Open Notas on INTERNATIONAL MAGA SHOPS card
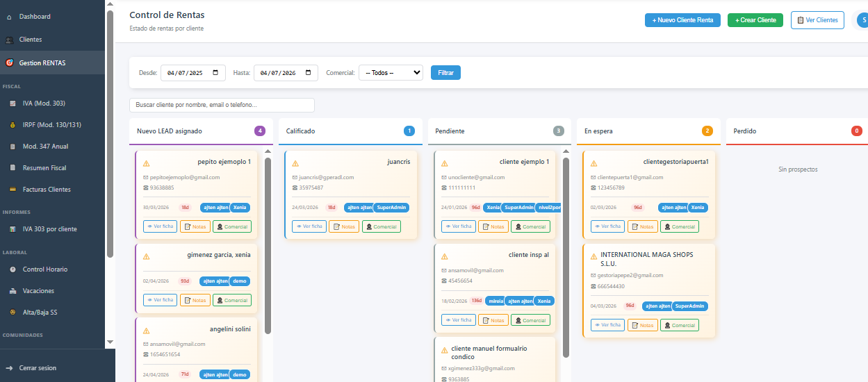Viewport: 868px width, 382px height. point(643,325)
